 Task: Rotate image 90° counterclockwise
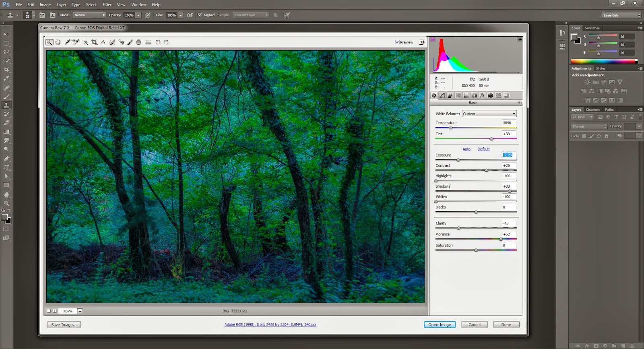[158, 42]
